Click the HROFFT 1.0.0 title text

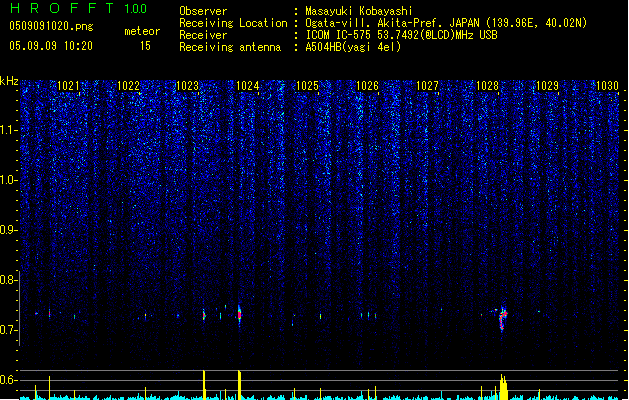78,8
